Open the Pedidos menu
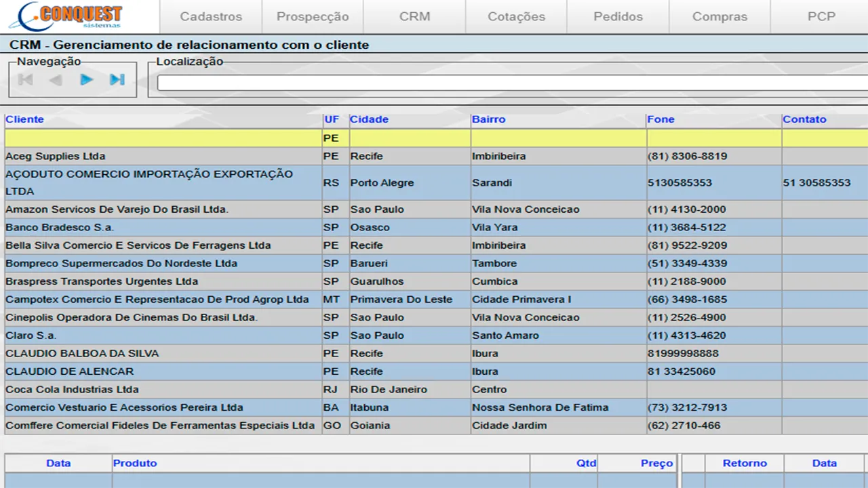The image size is (868, 488). point(618,16)
